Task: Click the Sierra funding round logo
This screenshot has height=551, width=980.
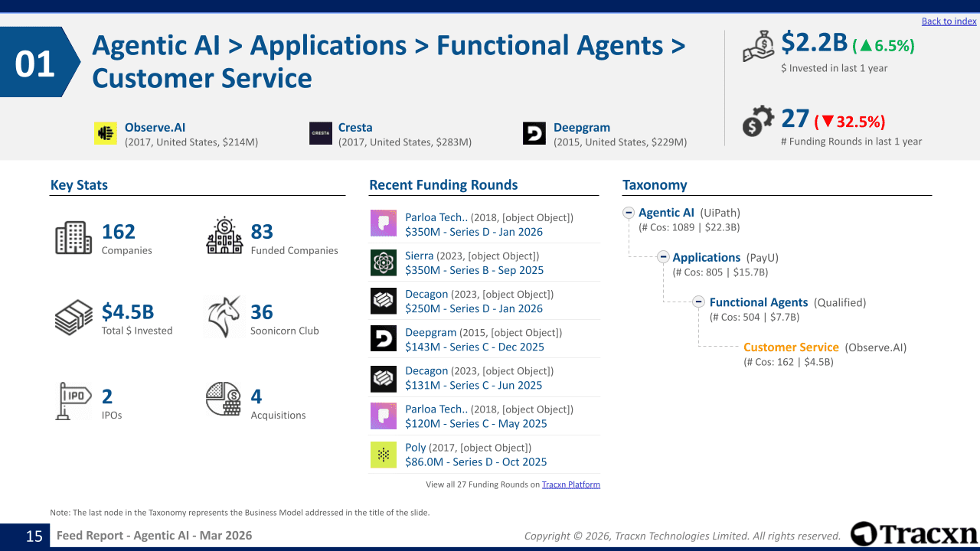Action: (x=384, y=262)
